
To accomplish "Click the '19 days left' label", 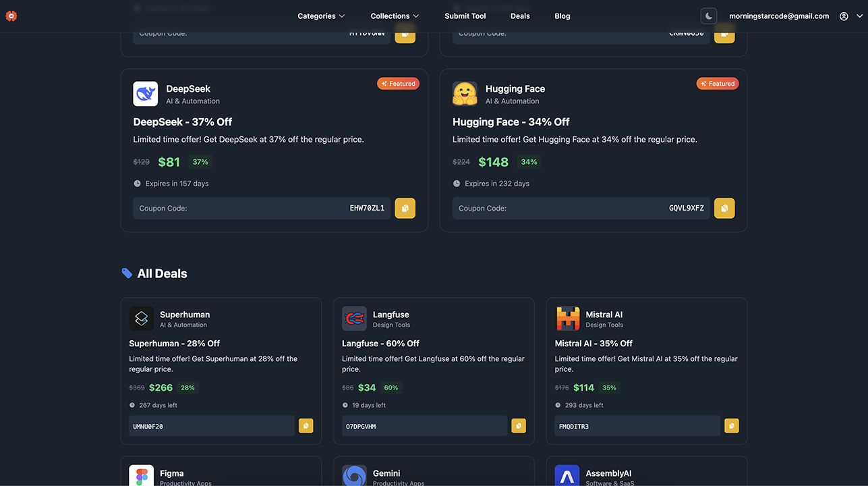I will pos(369,405).
